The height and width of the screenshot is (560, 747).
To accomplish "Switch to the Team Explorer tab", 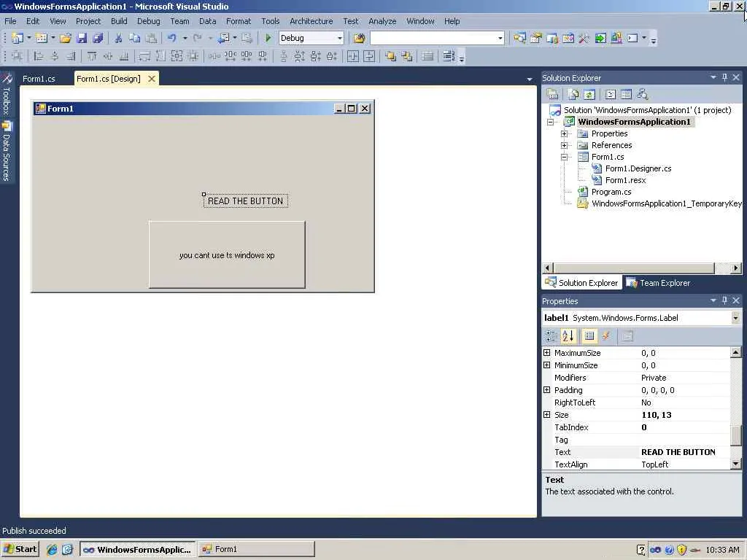I will (658, 283).
